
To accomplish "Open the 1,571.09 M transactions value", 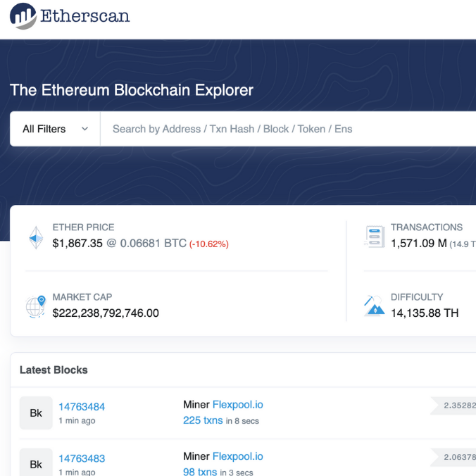I will [419, 244].
